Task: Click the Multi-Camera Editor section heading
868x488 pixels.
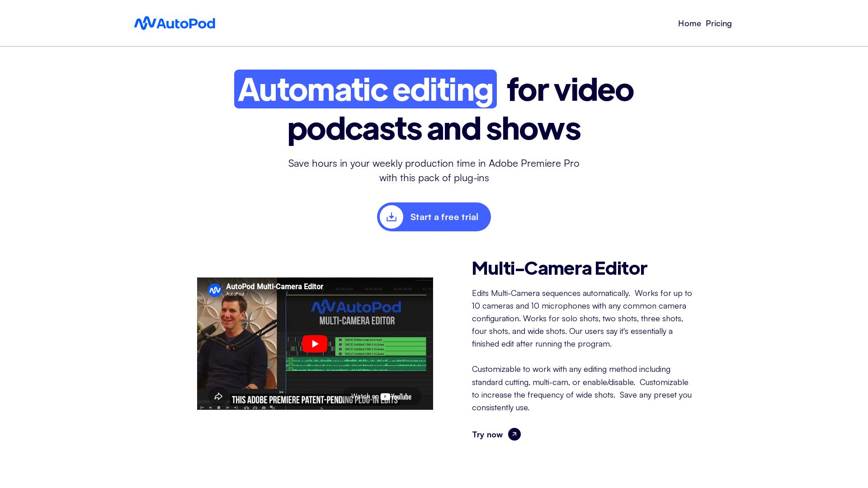Action: point(559,268)
